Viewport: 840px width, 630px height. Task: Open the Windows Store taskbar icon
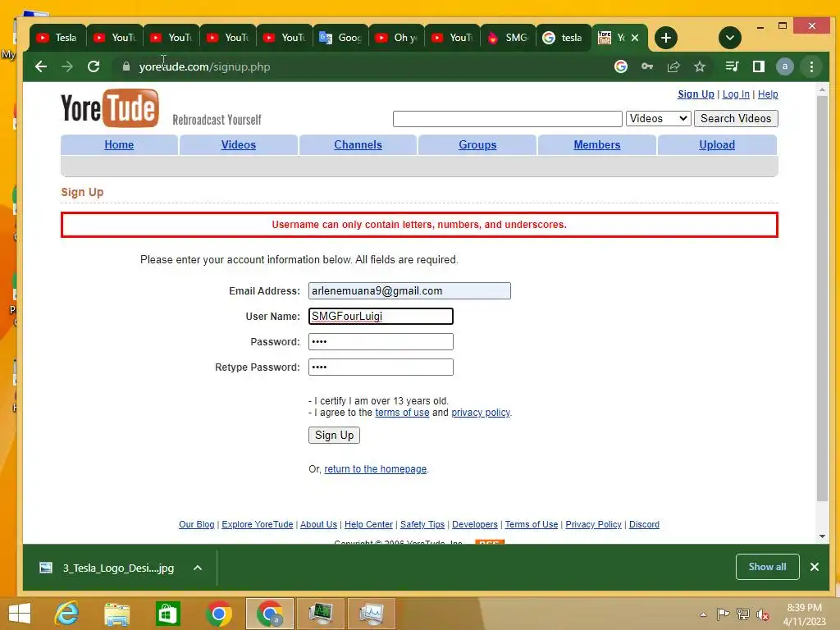pos(167,614)
